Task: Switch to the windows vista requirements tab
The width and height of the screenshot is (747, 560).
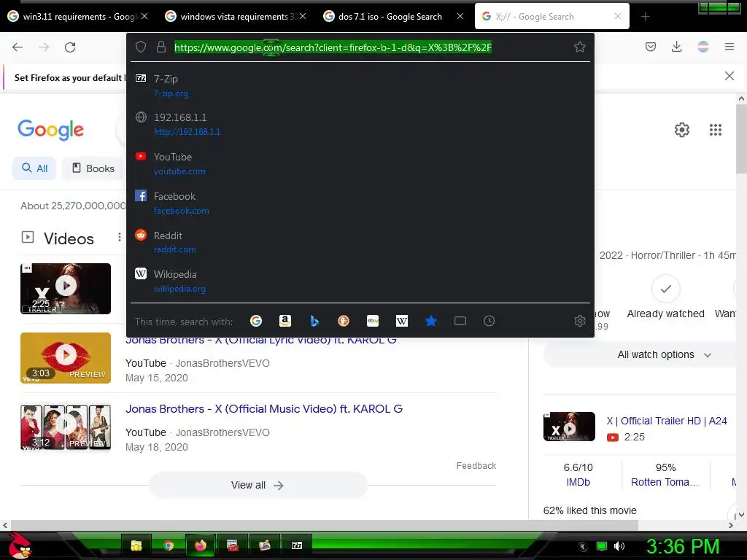Action: [236, 17]
